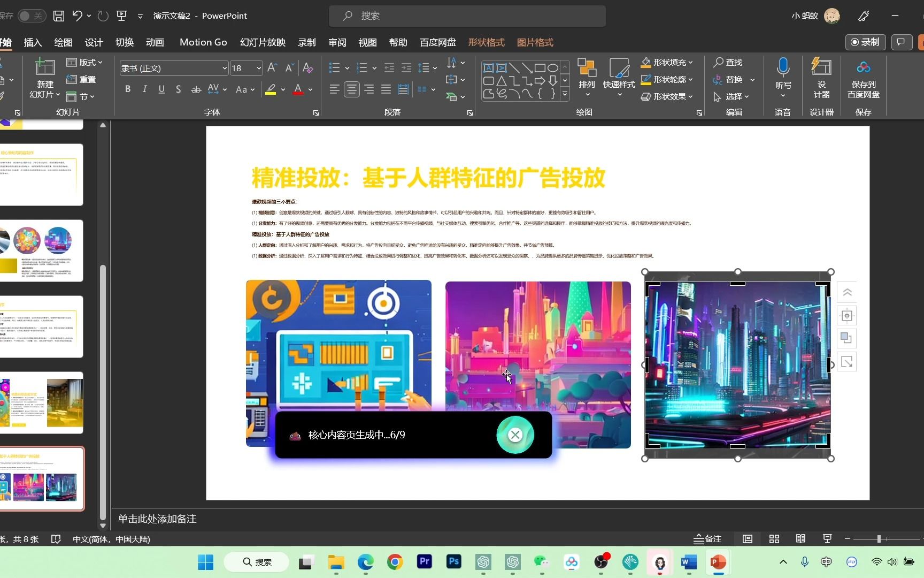Screen dimensions: 924x578
Task: Click the search box in title bar
Action: click(467, 16)
